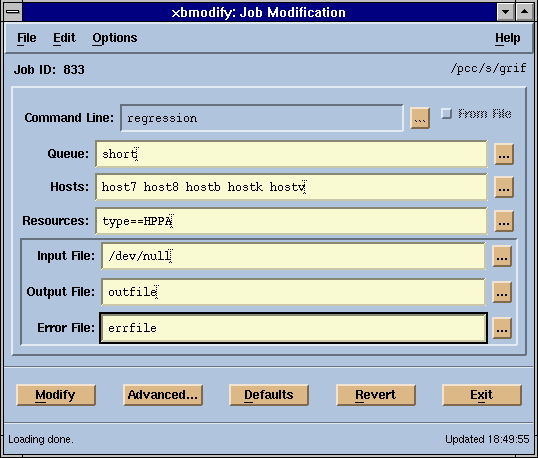Enable the From File checkbox
Image resolution: width=538 pixels, height=458 pixels.
tap(446, 114)
